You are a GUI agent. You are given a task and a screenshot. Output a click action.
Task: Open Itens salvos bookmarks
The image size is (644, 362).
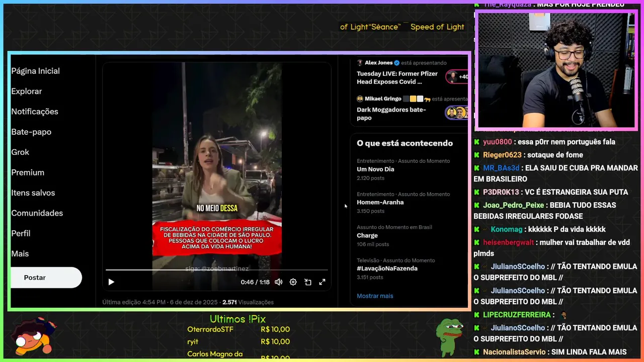pos(33,193)
